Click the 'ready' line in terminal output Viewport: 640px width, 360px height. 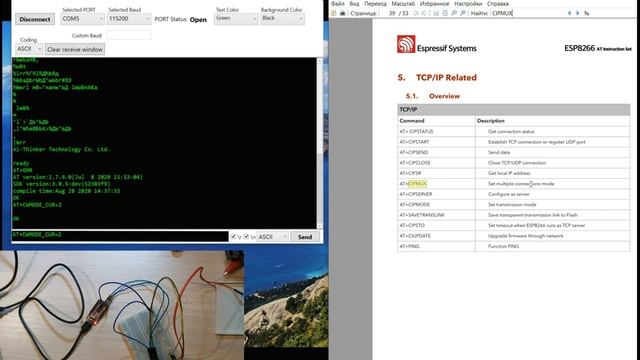click(x=21, y=163)
